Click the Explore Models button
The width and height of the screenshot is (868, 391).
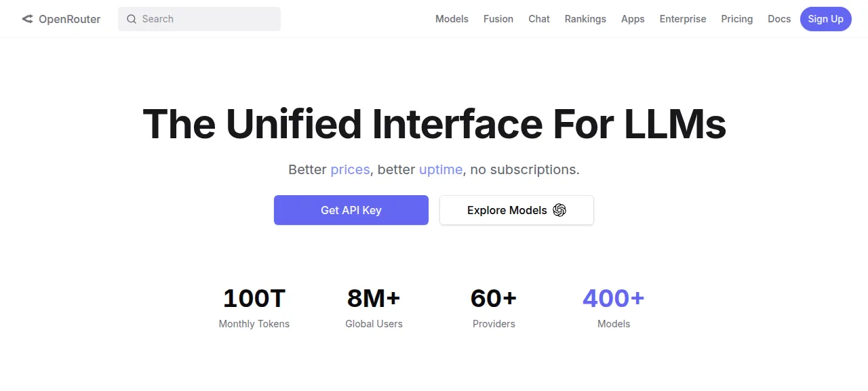[517, 210]
